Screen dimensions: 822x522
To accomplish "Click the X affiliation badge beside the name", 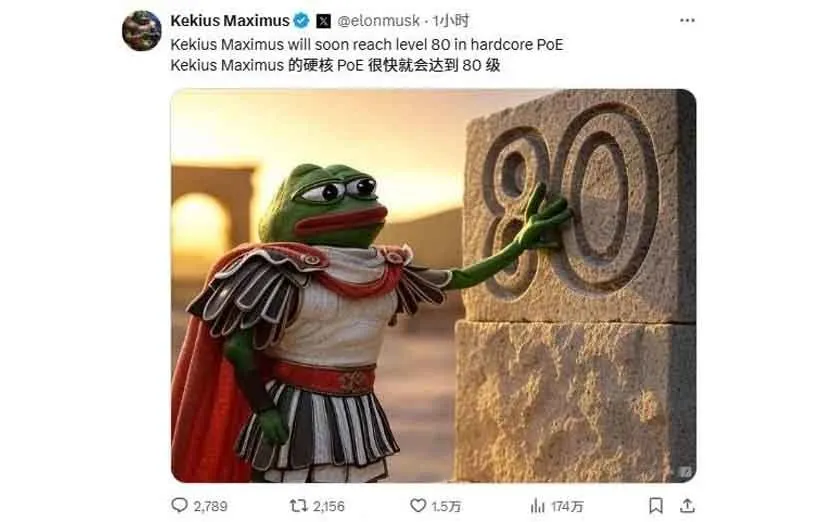I will click(x=323, y=21).
